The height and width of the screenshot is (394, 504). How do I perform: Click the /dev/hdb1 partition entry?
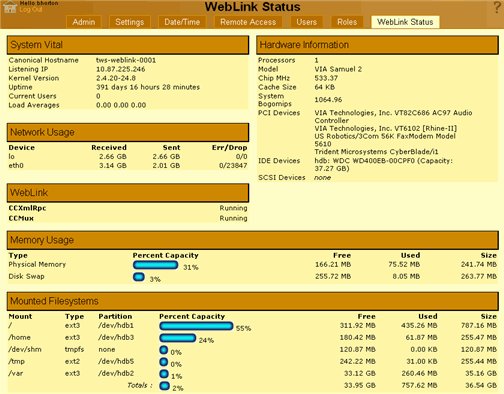(x=116, y=326)
